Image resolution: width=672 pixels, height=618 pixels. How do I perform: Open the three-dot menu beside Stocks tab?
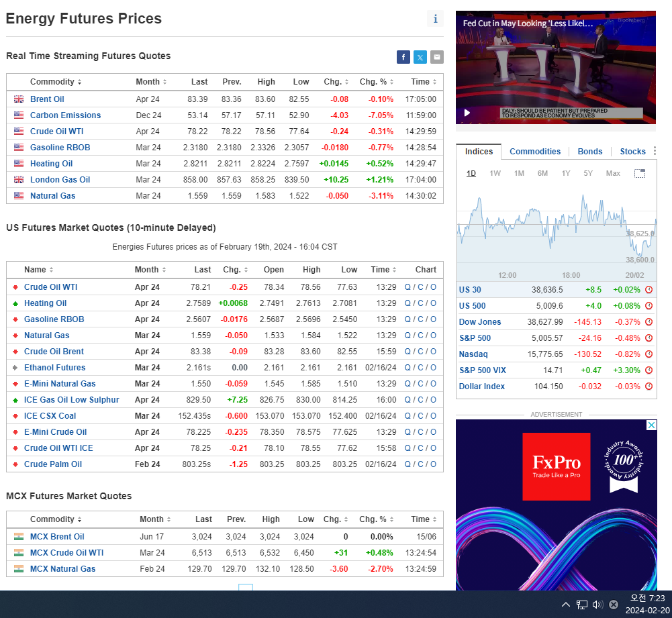click(x=655, y=151)
